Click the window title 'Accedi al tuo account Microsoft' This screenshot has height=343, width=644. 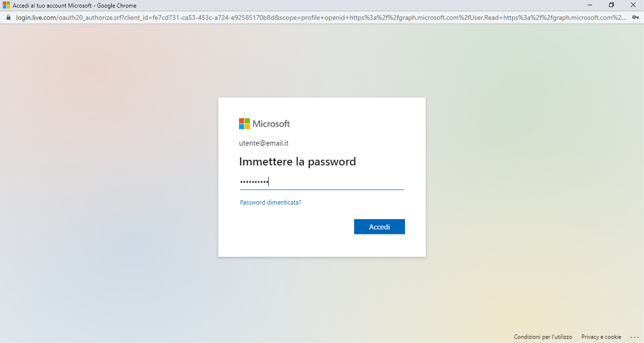[x=74, y=6]
